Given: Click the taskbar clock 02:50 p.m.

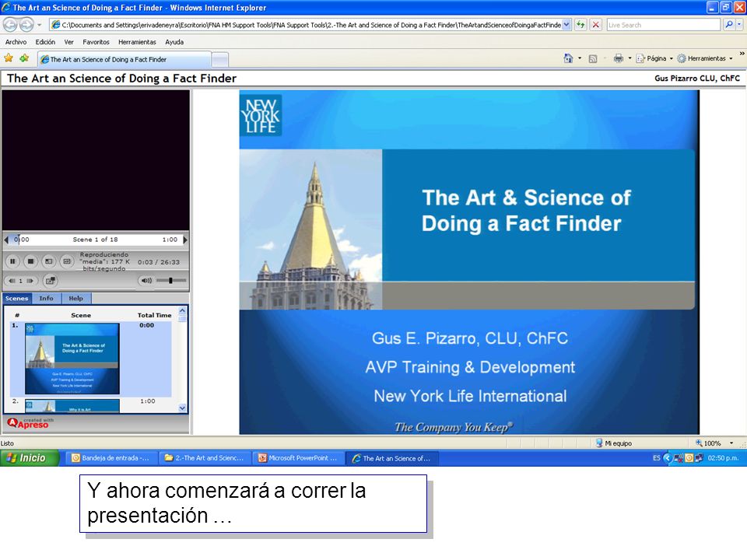Looking at the screenshot, I should (723, 458).
